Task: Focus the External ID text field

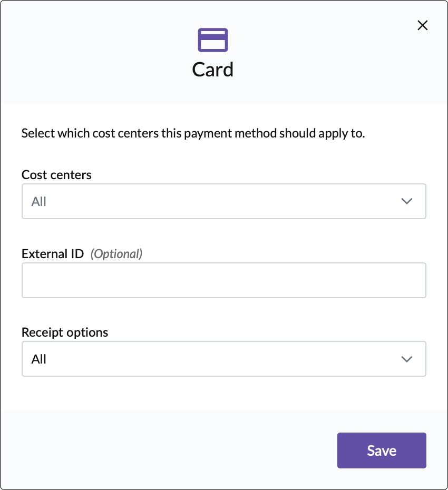Action: [x=223, y=280]
